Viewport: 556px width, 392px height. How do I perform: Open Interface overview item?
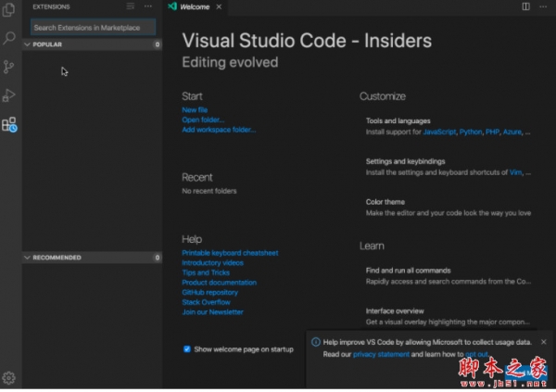[x=449, y=316]
